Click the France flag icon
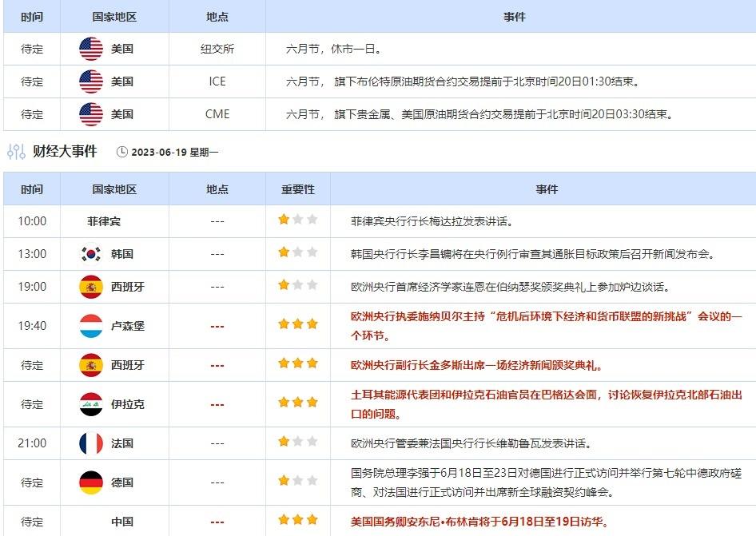This screenshot has height=536, width=756. coord(90,443)
